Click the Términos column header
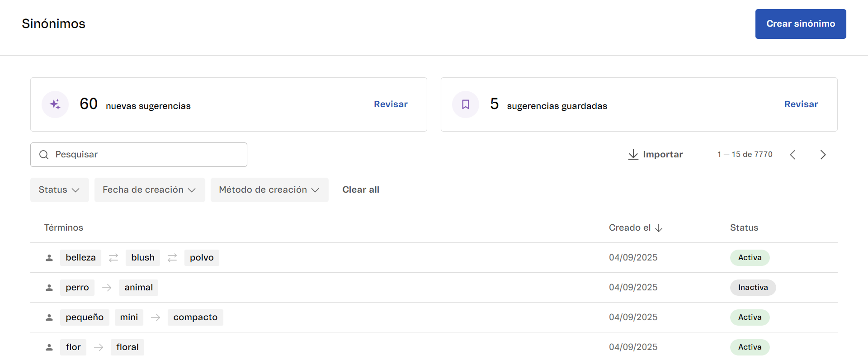This screenshot has width=868, height=360. point(64,228)
